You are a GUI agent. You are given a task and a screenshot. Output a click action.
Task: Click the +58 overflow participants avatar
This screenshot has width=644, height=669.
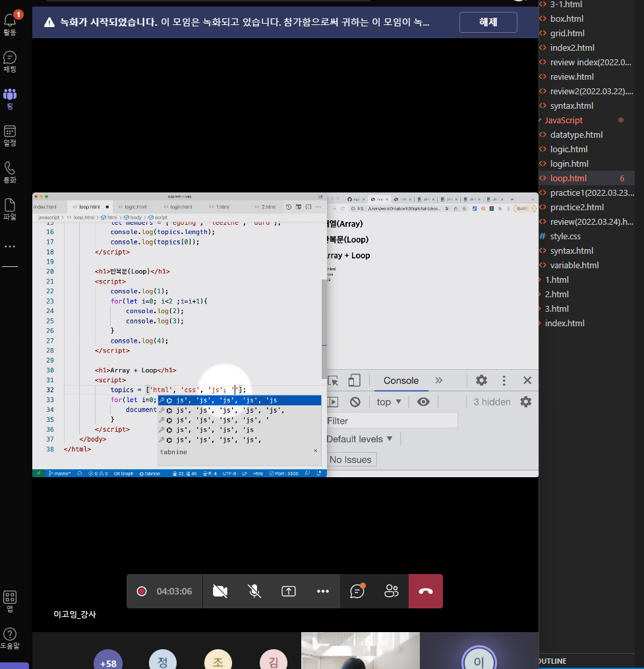click(x=108, y=660)
